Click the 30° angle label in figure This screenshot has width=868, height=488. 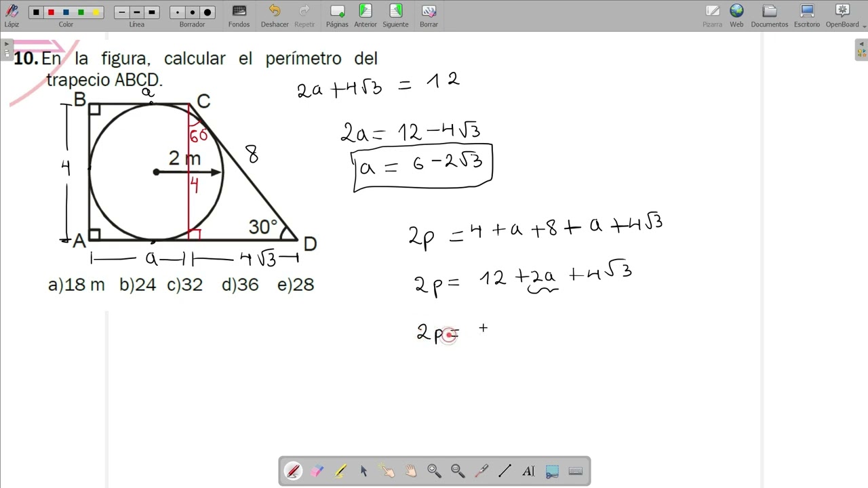[263, 227]
